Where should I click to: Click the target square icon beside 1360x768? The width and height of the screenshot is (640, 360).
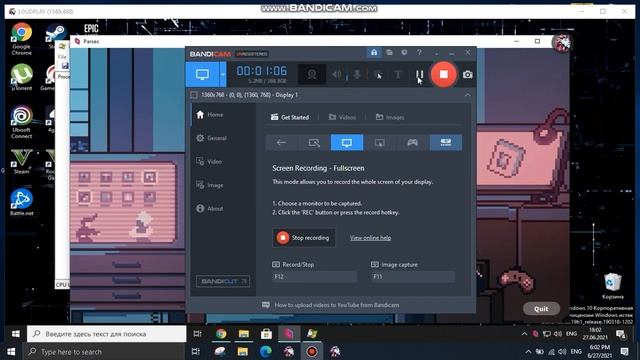(194, 95)
